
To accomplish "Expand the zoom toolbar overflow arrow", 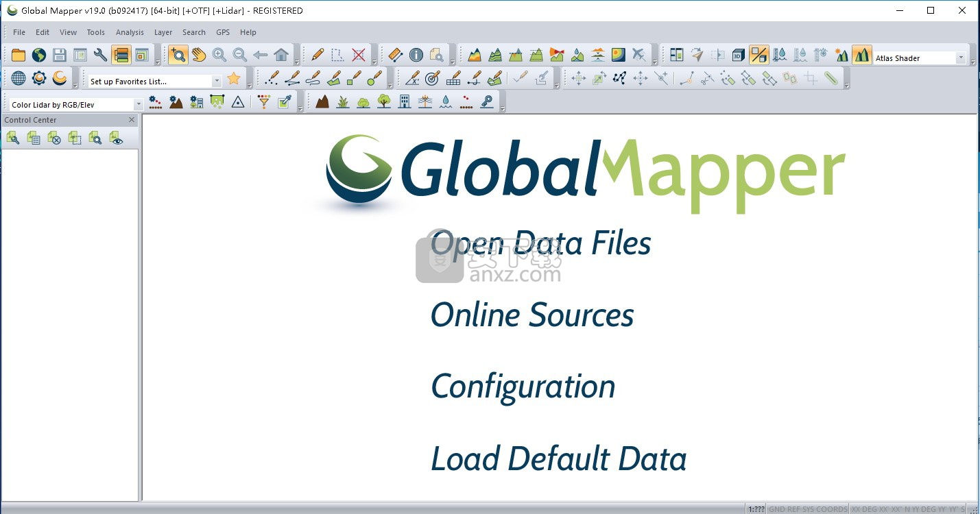I will point(296,61).
